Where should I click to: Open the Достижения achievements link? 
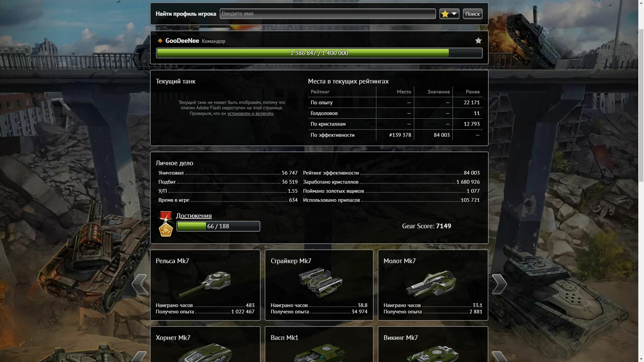194,216
